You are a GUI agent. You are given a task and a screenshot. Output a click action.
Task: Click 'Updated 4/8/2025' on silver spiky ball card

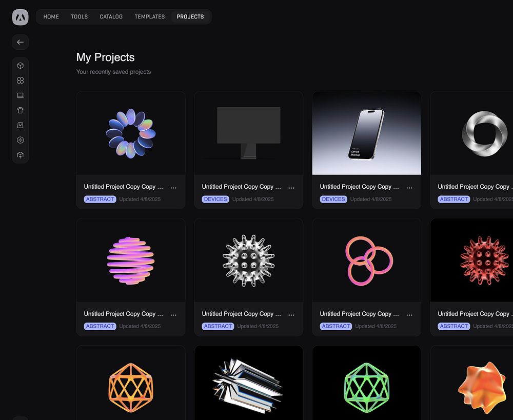(258, 326)
